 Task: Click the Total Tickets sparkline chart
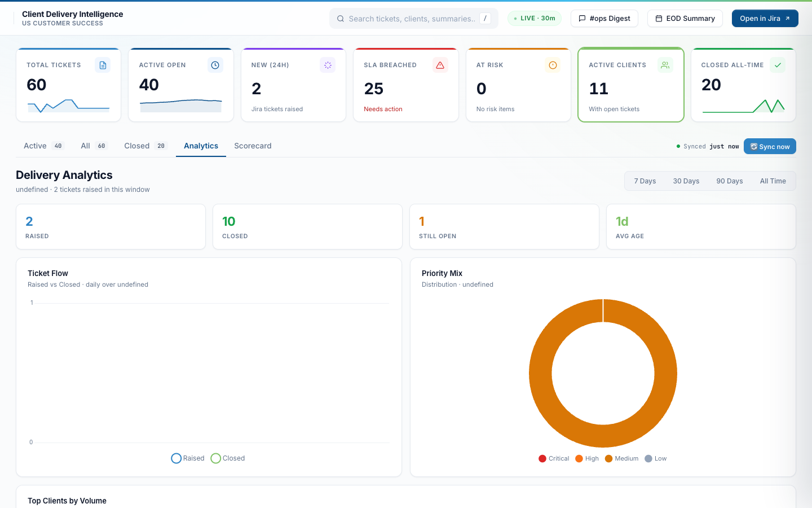coord(68,106)
